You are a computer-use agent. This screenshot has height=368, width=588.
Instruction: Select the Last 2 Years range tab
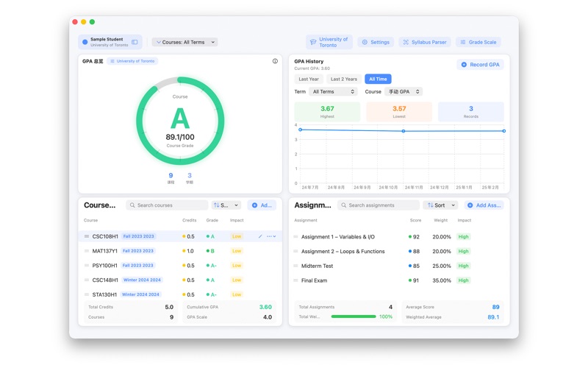click(344, 79)
